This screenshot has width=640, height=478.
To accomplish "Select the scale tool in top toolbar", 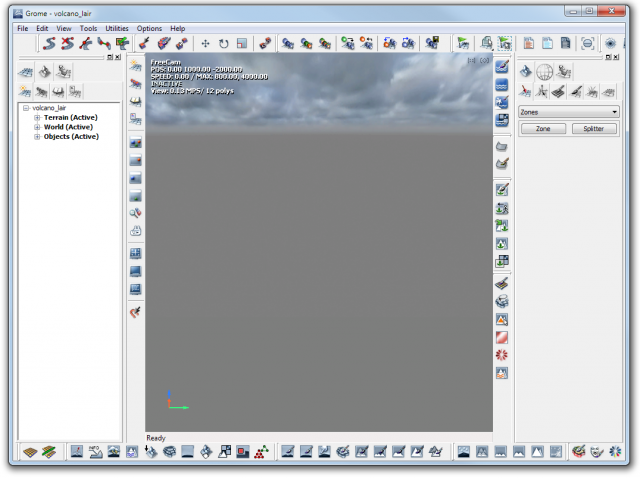I will [242, 44].
